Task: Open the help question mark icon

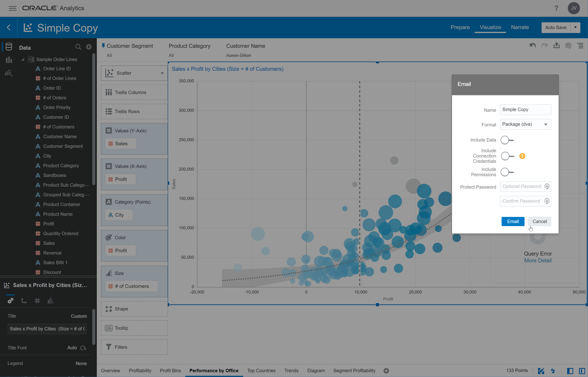Action: click(x=556, y=8)
